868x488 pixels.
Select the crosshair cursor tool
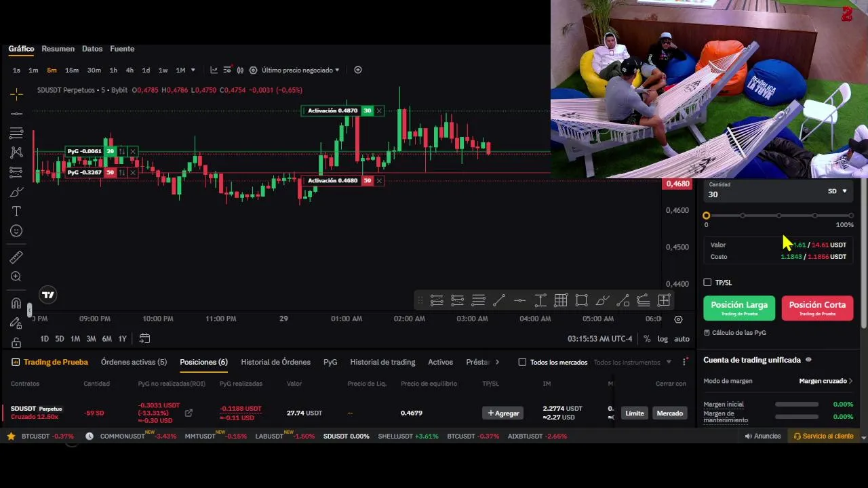coord(16,94)
